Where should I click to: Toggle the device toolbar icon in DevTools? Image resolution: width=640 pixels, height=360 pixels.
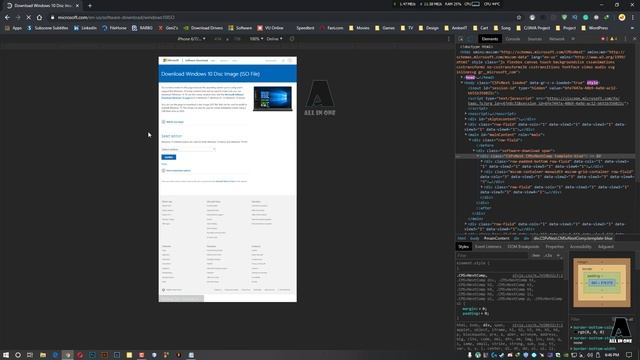click(x=470, y=39)
